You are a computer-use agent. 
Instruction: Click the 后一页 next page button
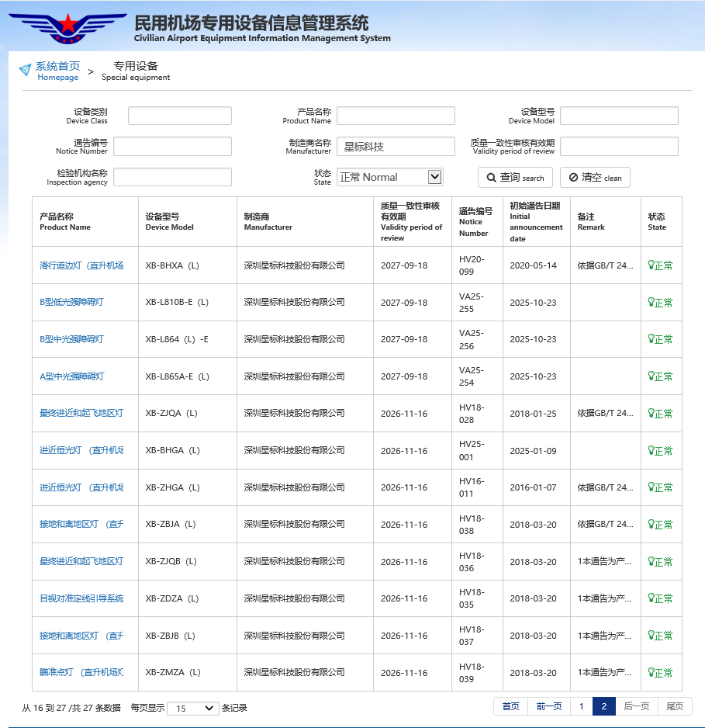click(x=636, y=706)
